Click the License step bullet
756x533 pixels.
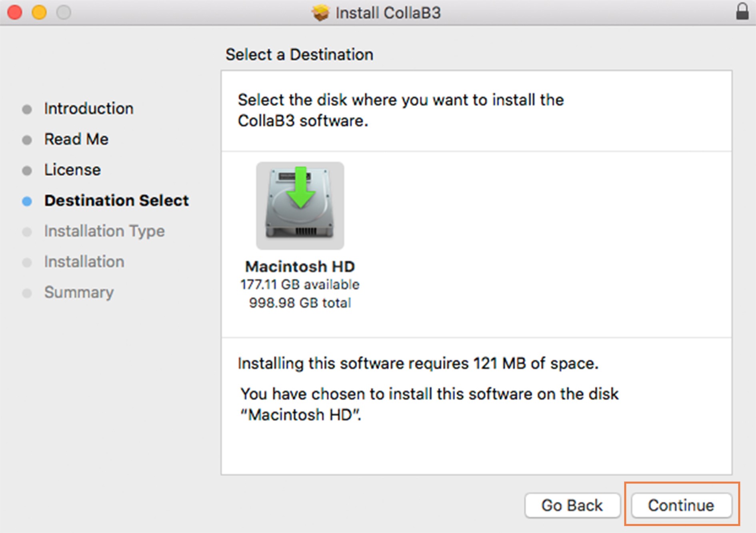27,170
